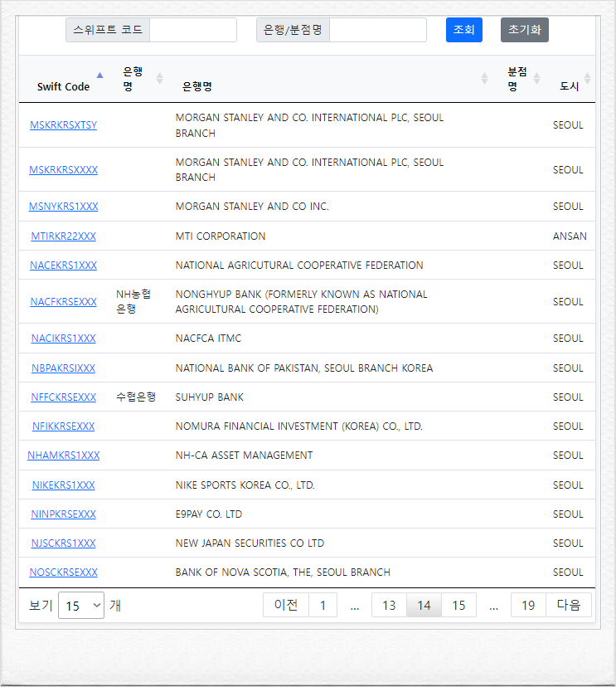Screen dimensions: 616x687
Task: Select BANK OF NOVA SCOTIA cell
Action: click(x=283, y=572)
